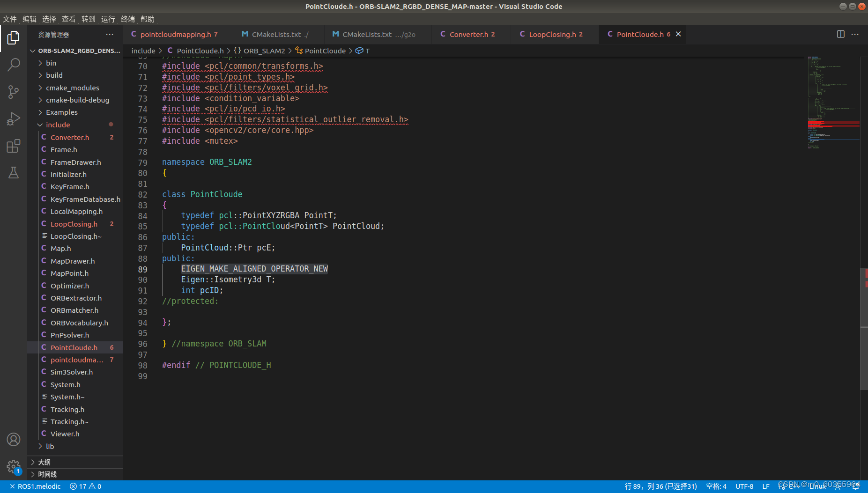Screen dimensions: 868x493
Task: Open editor more actions ellipsis
Action: tap(855, 34)
